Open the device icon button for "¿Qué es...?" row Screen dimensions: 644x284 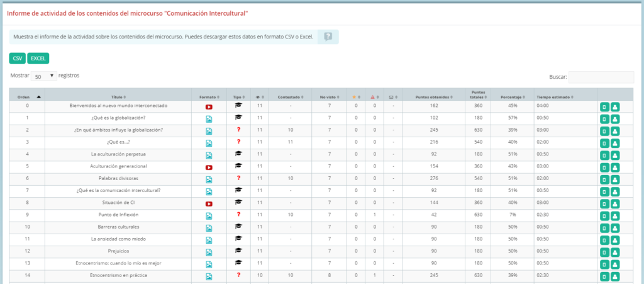click(x=604, y=144)
